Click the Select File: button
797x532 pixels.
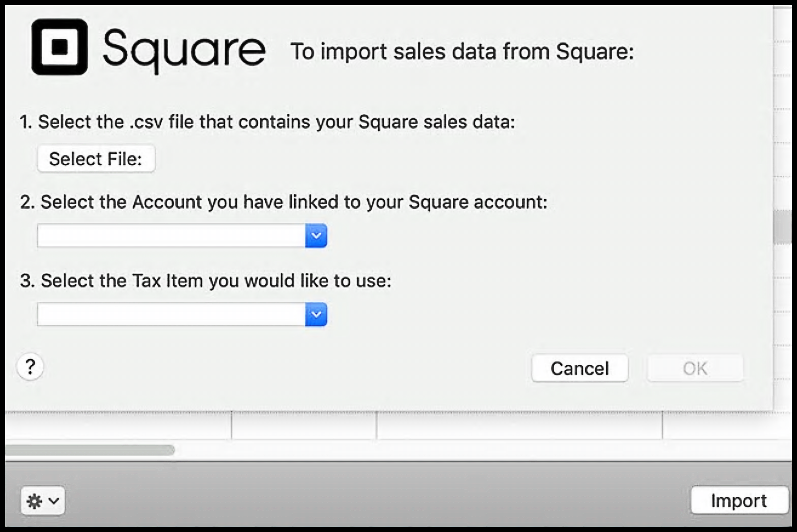coord(96,159)
